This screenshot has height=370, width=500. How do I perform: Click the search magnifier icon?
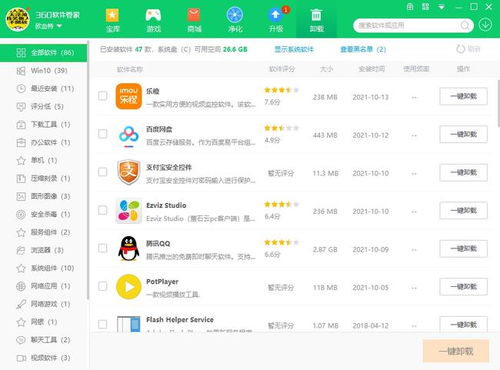(x=464, y=25)
